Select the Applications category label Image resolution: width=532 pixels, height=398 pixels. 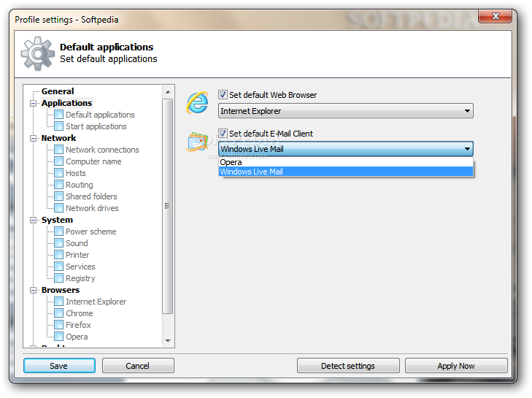[x=66, y=103]
